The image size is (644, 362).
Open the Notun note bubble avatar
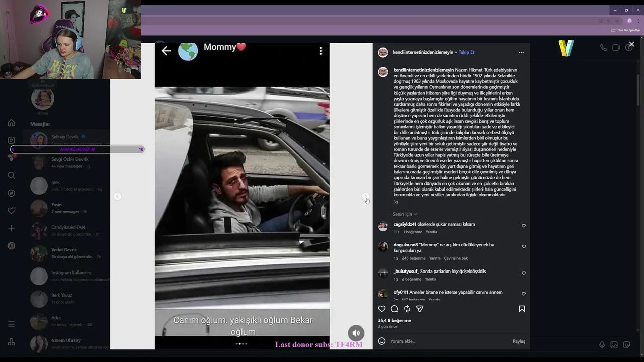point(42,99)
